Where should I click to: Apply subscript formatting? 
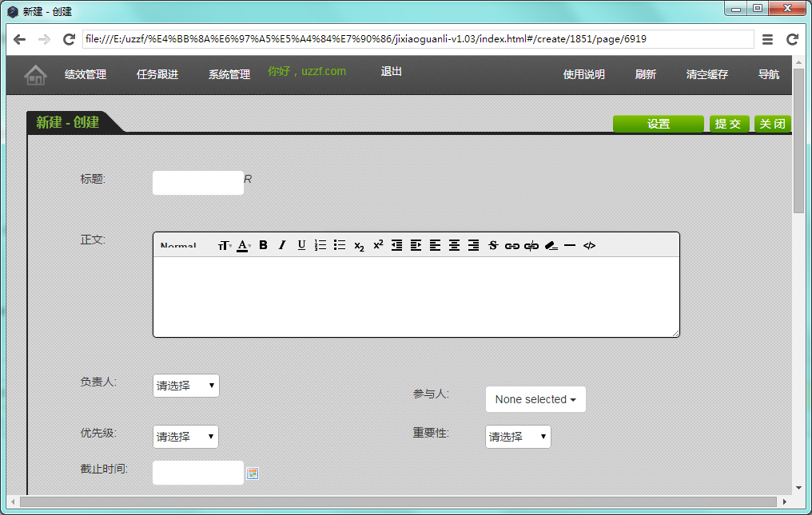pyautogui.click(x=359, y=246)
